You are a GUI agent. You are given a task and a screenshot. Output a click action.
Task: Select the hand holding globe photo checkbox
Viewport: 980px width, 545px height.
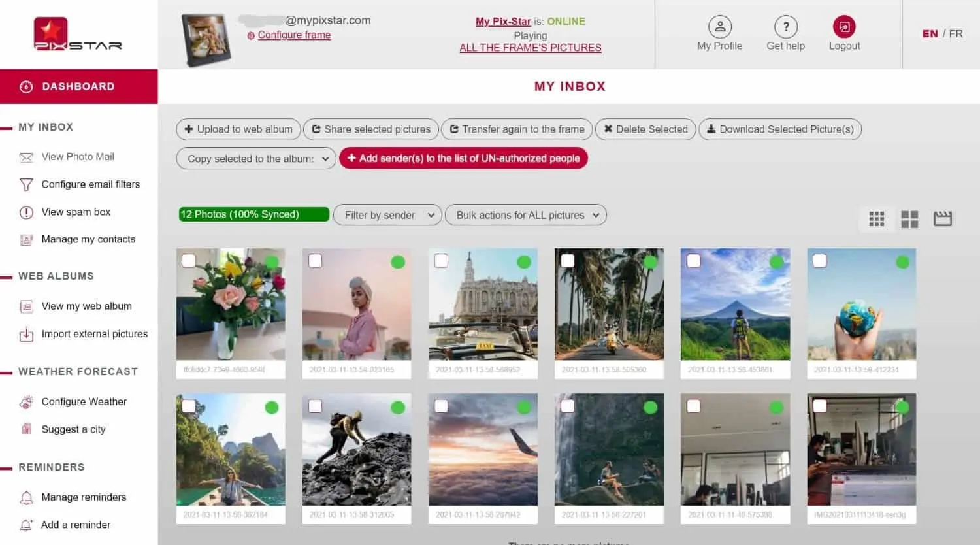pos(820,261)
